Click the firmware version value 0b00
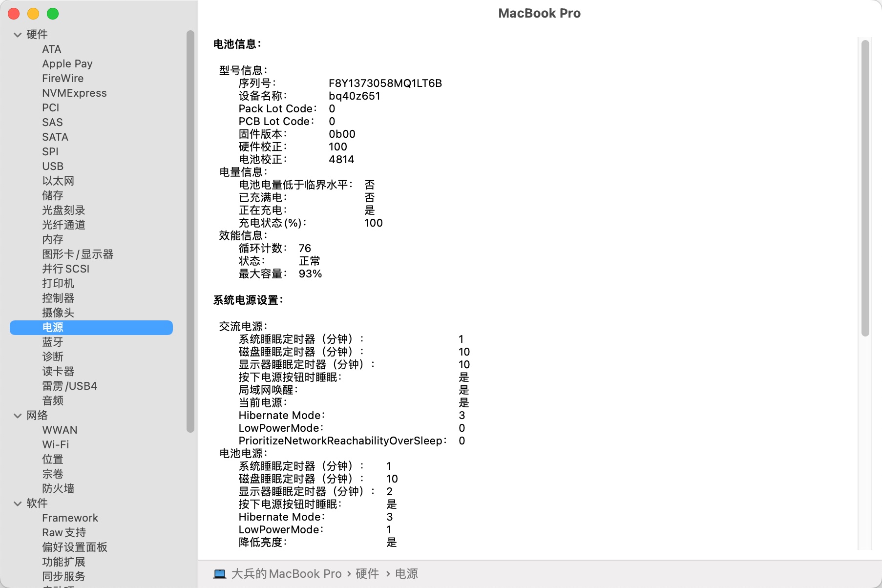This screenshot has height=588, width=882. click(x=342, y=134)
